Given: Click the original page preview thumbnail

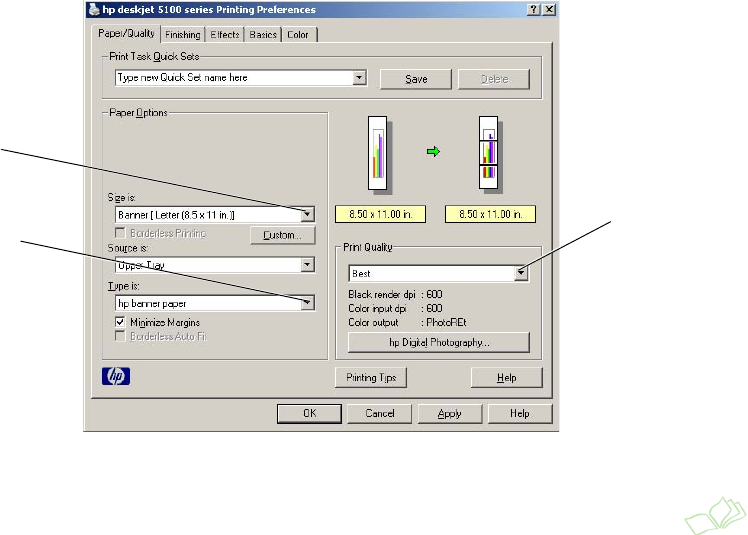Looking at the screenshot, I should point(379,154).
